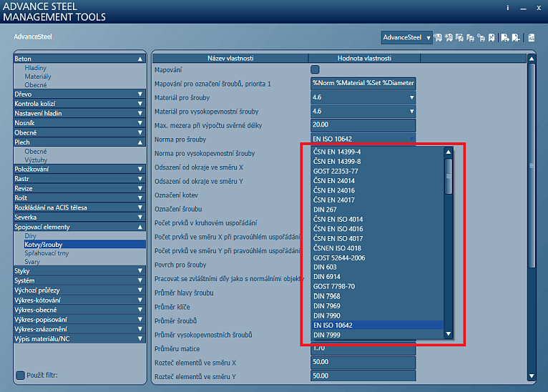Choose DIN 7999 from the list
Viewport: 548px width, 392px height.
point(378,335)
